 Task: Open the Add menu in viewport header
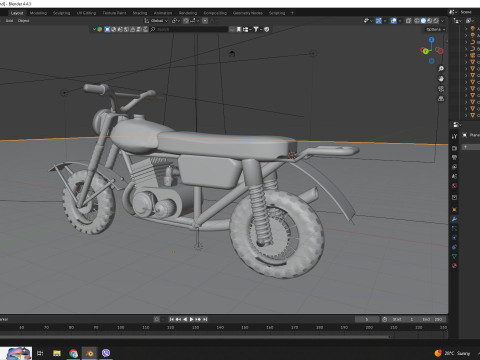coord(9,21)
